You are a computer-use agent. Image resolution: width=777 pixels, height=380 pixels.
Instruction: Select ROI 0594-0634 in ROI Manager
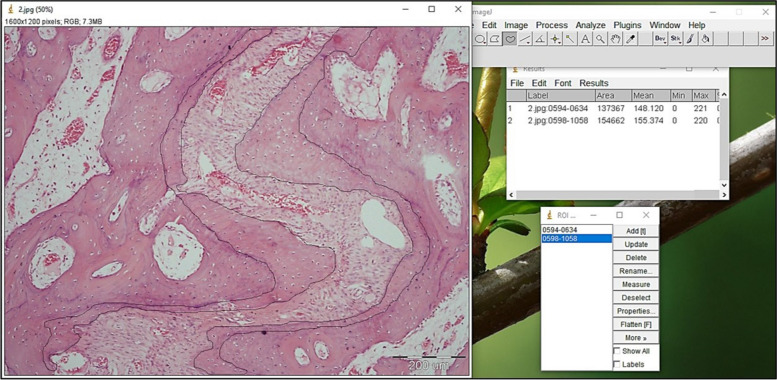[x=577, y=230]
